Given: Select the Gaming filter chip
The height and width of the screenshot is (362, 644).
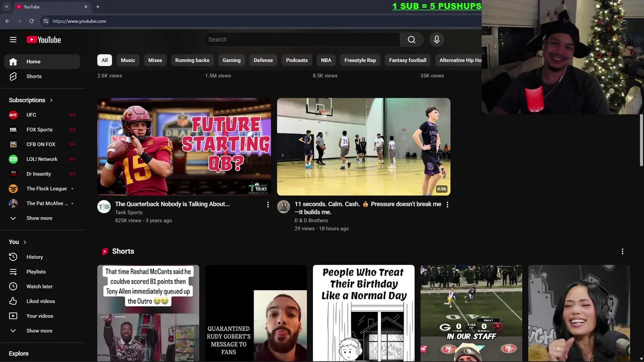Looking at the screenshot, I should [x=231, y=60].
